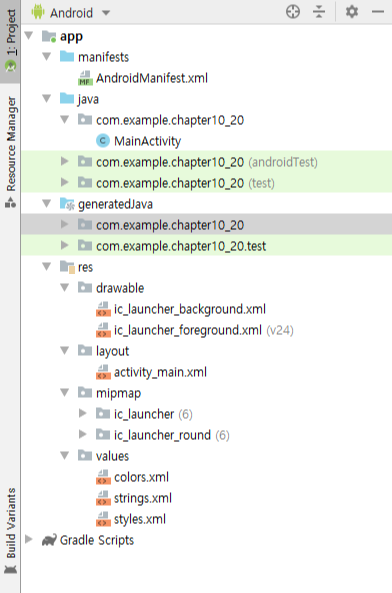Select activity_main.xml in layout
This screenshot has height=593, width=392.
[160, 372]
